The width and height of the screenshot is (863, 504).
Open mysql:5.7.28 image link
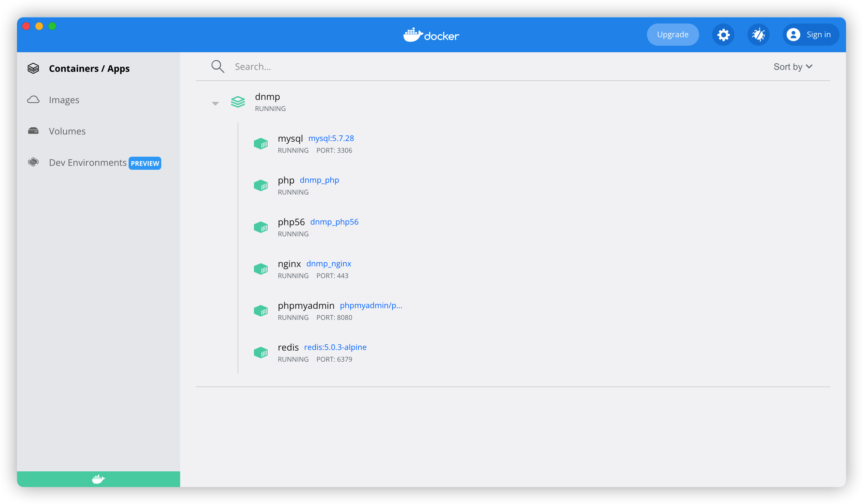coord(331,138)
